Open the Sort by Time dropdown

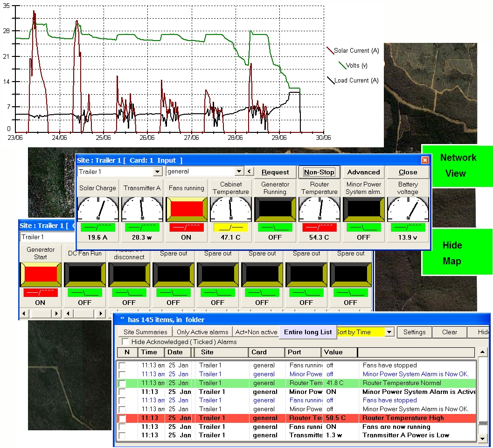tap(389, 332)
